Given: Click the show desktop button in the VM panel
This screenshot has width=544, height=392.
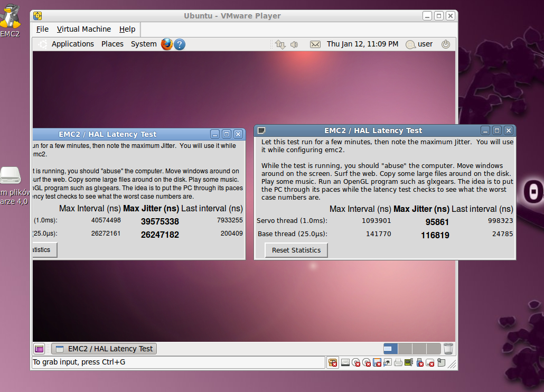Looking at the screenshot, I should (x=39, y=349).
